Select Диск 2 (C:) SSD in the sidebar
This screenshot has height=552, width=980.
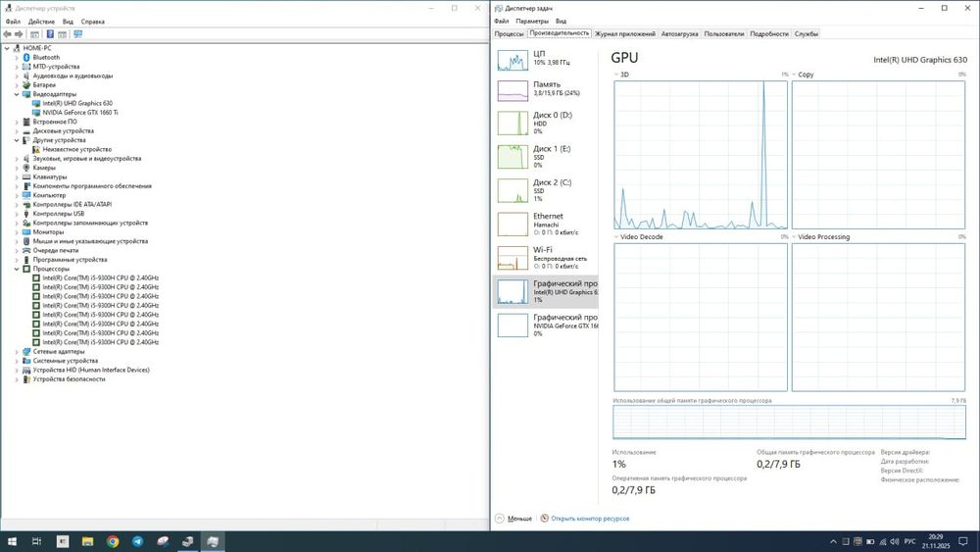(x=545, y=190)
